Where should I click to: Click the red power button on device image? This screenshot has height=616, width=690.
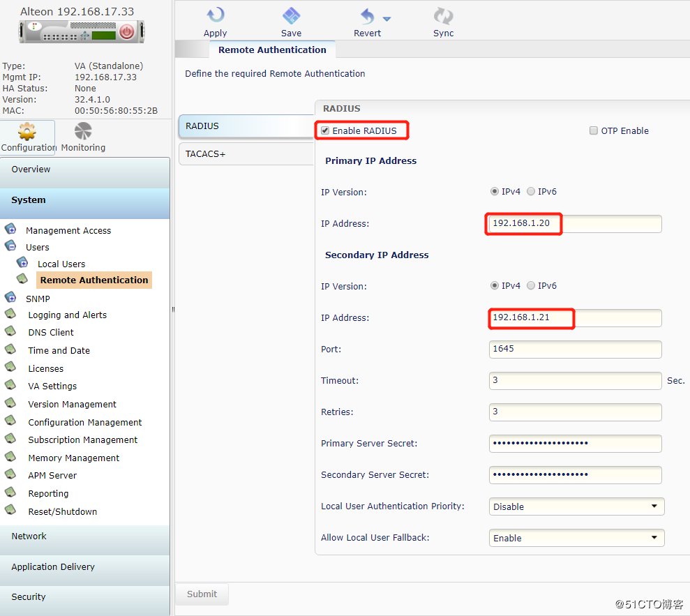(x=127, y=31)
